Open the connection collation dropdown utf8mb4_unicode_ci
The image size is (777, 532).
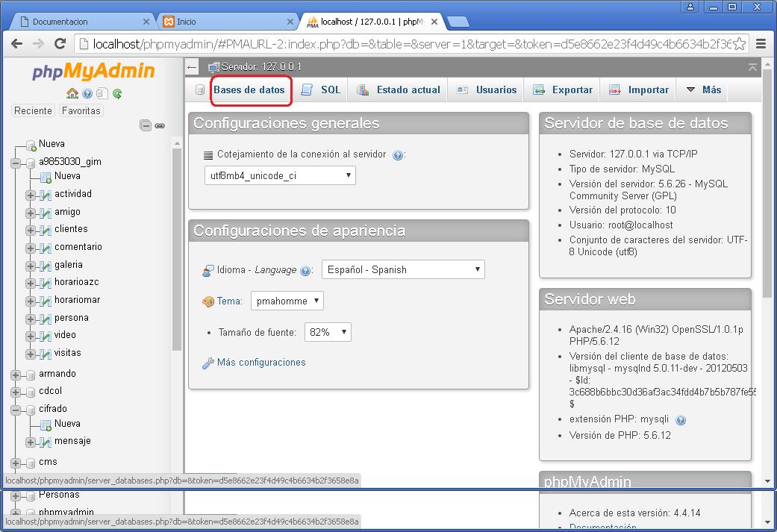pos(280,175)
